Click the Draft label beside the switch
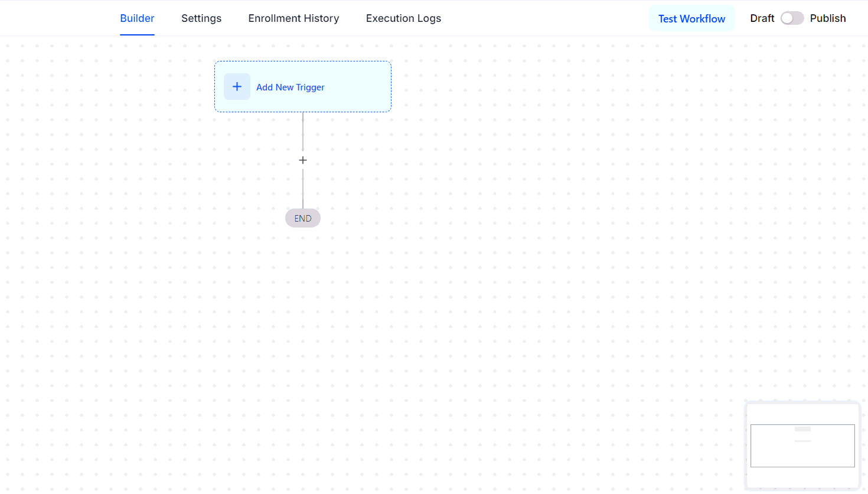The width and height of the screenshot is (868, 494). [762, 18]
